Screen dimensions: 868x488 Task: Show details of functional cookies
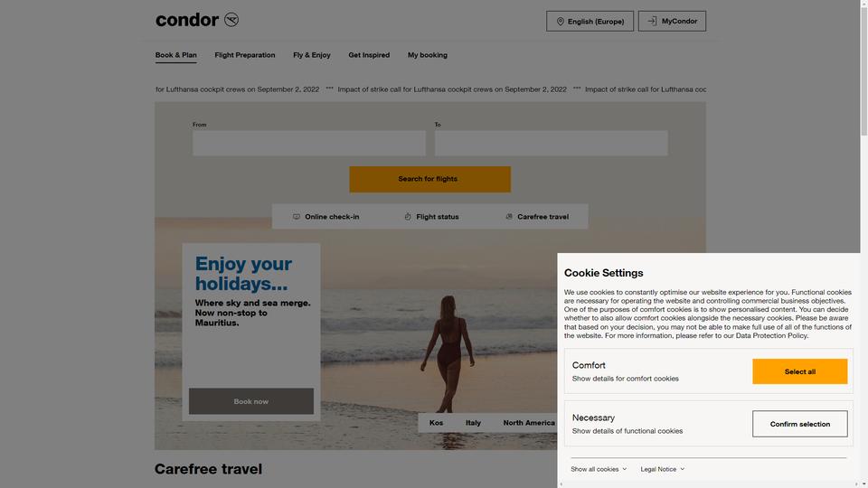point(627,431)
